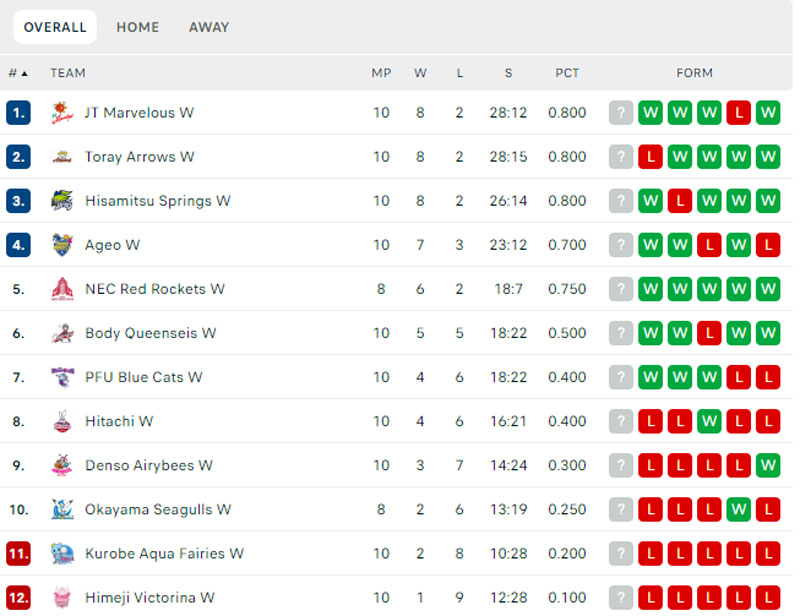Click Toray Arrows upcoming match question-mark icon

coord(621,157)
